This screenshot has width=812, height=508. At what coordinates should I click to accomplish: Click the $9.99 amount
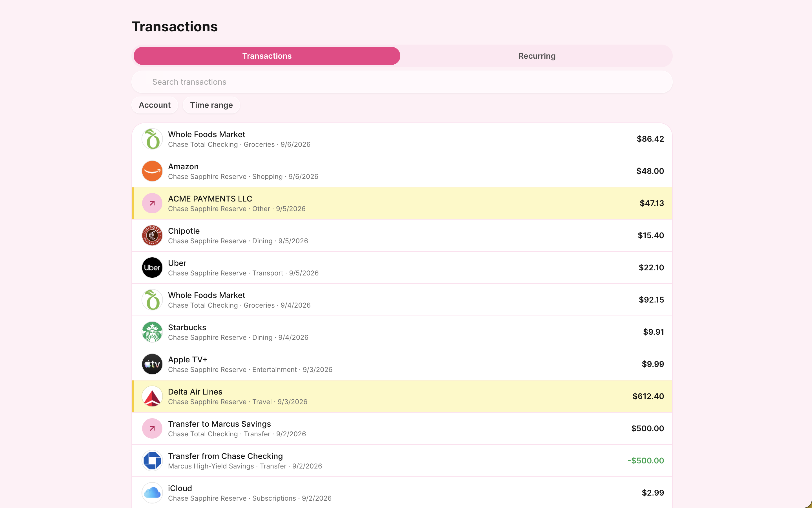pos(653,364)
